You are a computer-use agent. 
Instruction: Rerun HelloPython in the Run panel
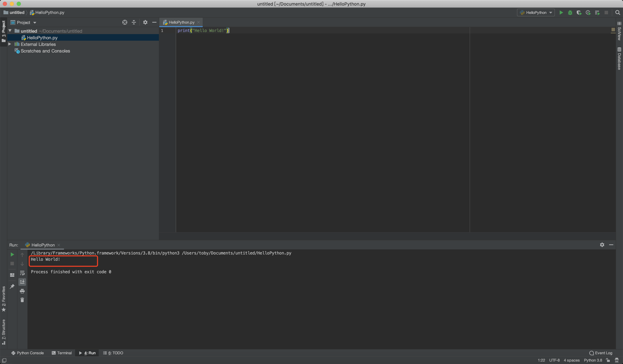[12, 254]
